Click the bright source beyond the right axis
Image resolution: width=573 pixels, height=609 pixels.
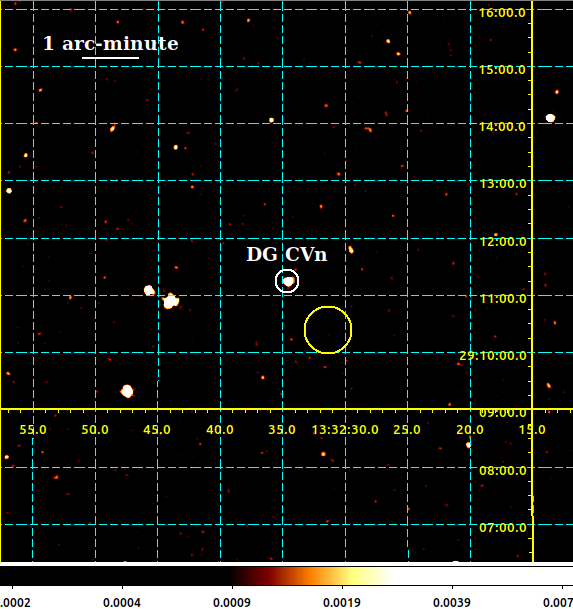click(x=550, y=118)
